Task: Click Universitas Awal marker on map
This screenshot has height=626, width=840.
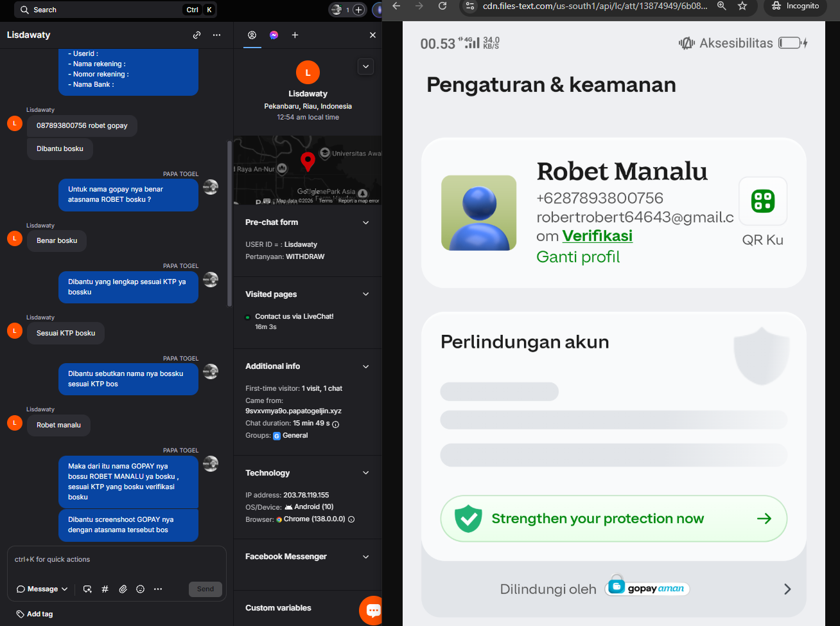Action: pos(326,153)
